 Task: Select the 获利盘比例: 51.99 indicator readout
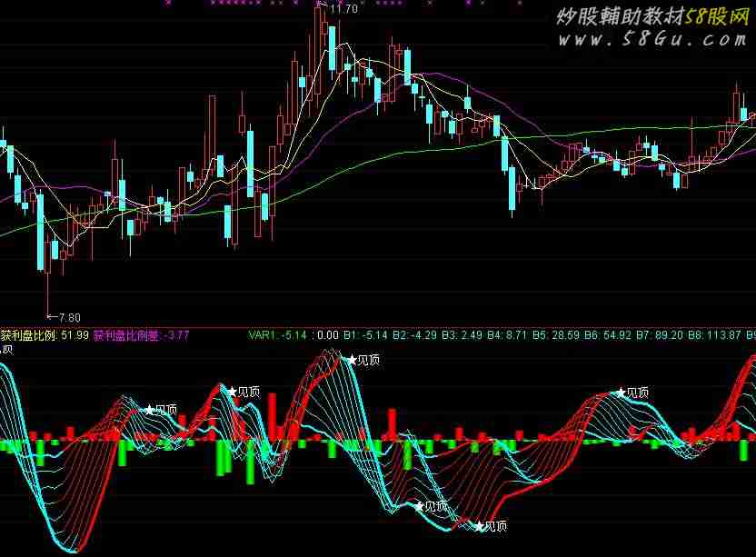(x=45, y=335)
